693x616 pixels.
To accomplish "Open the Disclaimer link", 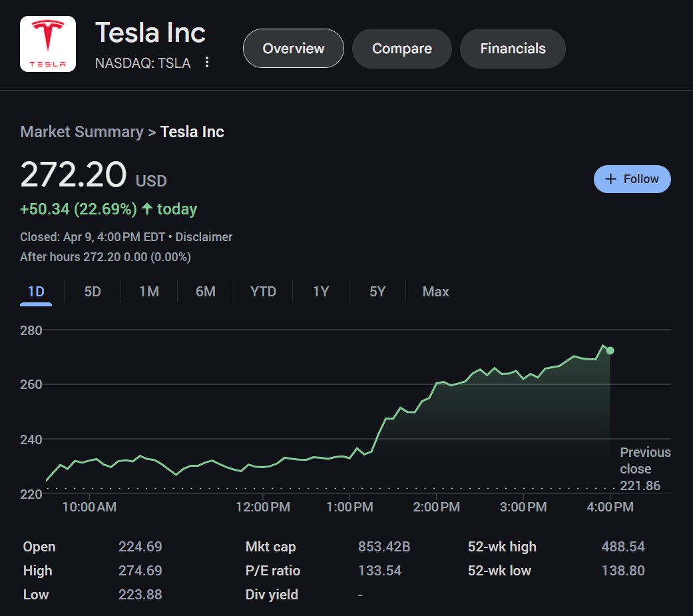I will (x=204, y=237).
